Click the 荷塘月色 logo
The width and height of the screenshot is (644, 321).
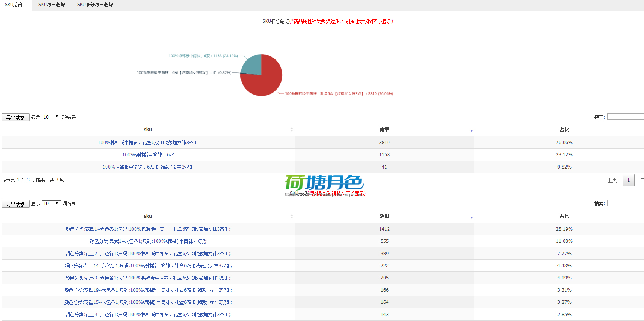[324, 183]
